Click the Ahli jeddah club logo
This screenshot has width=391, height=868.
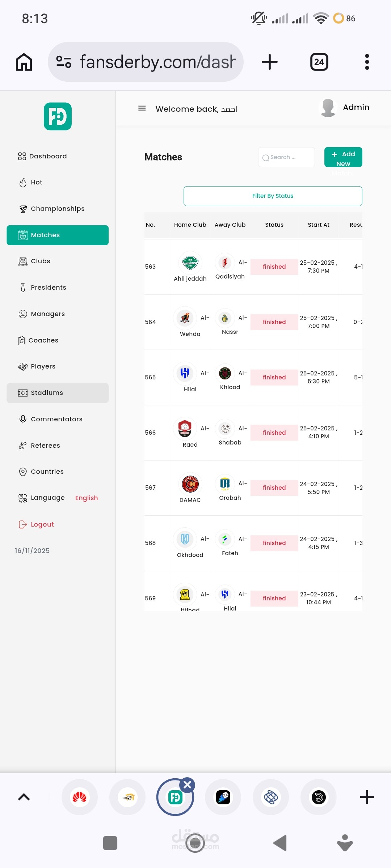click(190, 263)
